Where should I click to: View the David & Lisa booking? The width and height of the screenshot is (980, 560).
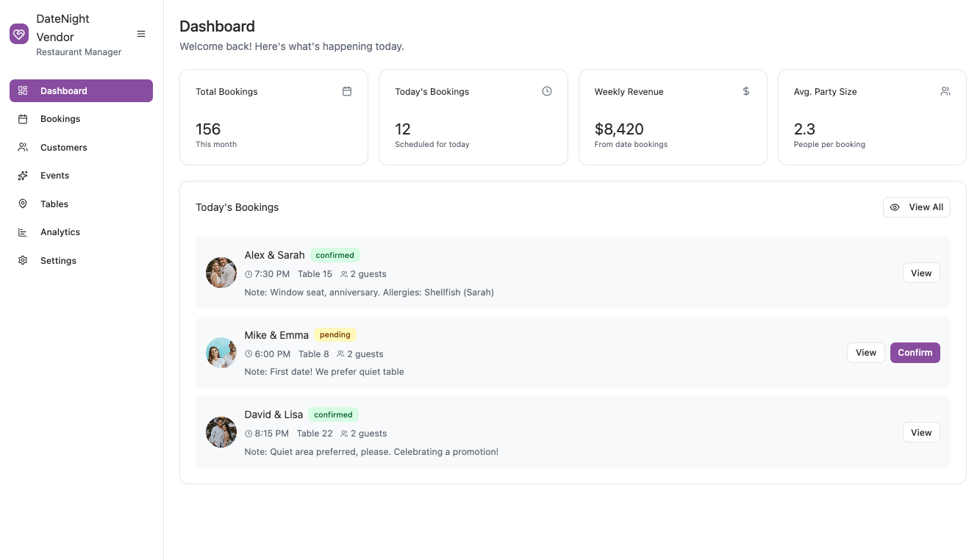coord(921,433)
